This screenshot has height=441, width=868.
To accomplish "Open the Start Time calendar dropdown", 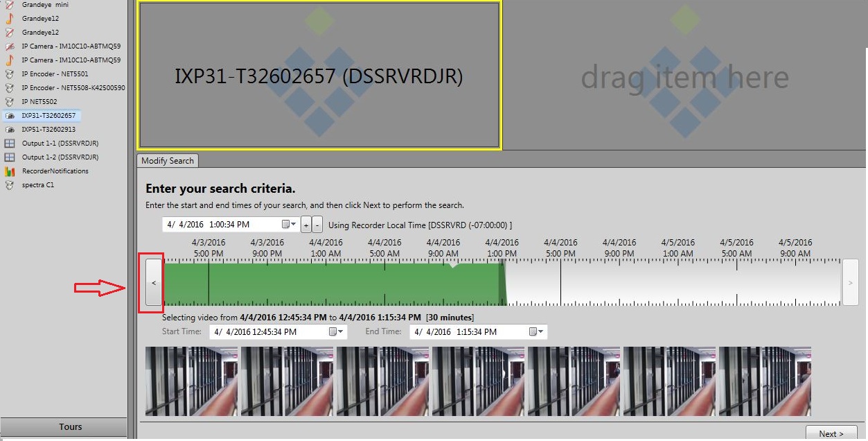I will pyautogui.click(x=336, y=332).
